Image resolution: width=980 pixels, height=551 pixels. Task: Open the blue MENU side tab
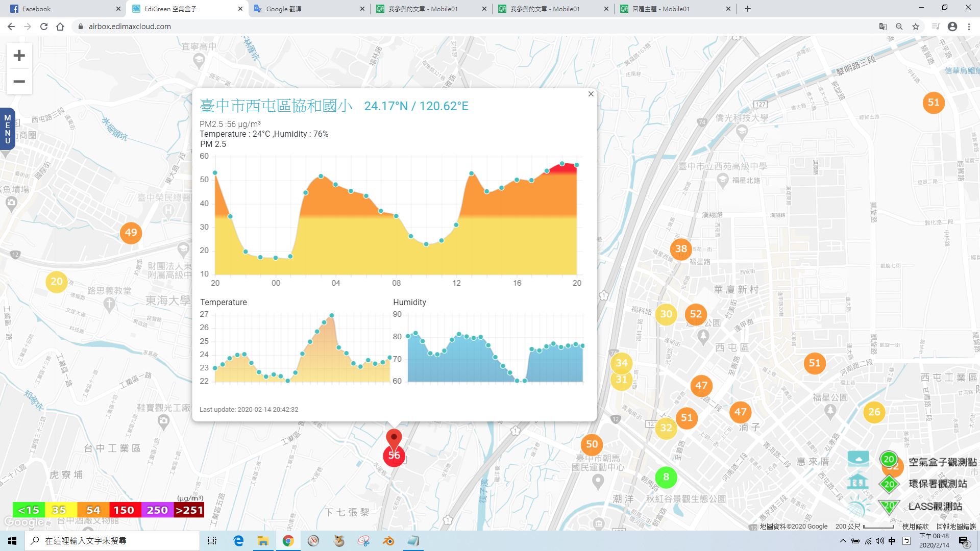[x=7, y=129]
